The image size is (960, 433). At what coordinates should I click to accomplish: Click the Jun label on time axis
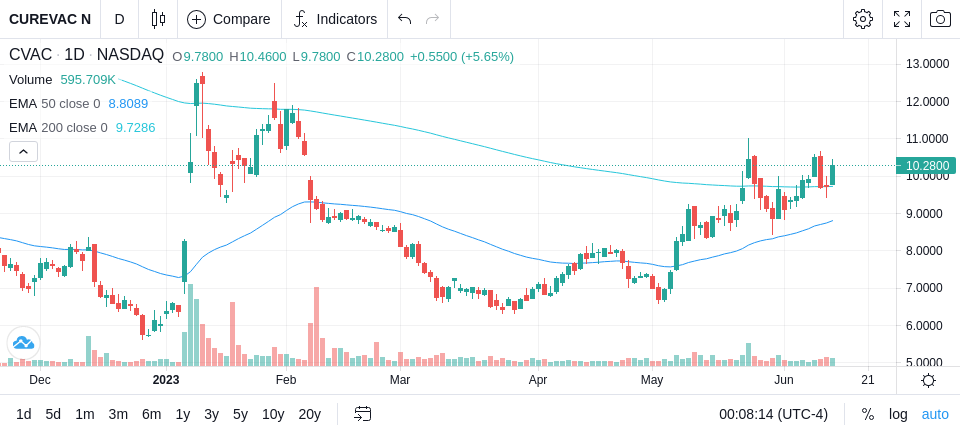784,380
